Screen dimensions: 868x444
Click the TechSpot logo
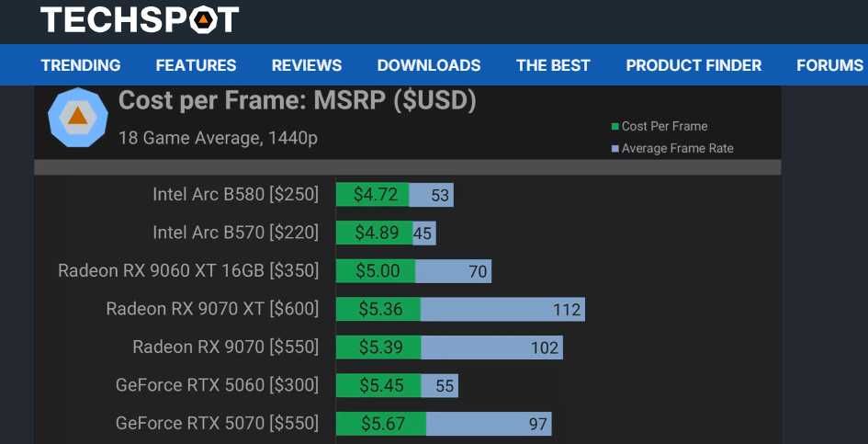(140, 19)
